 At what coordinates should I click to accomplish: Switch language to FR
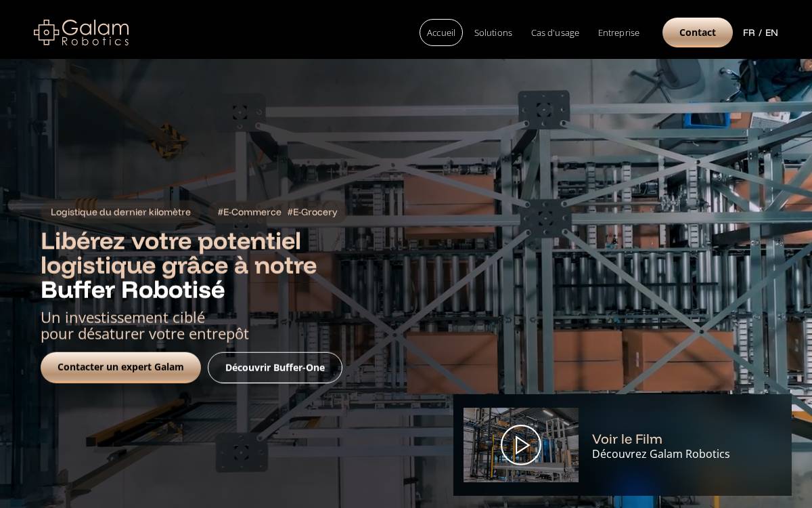click(x=748, y=33)
